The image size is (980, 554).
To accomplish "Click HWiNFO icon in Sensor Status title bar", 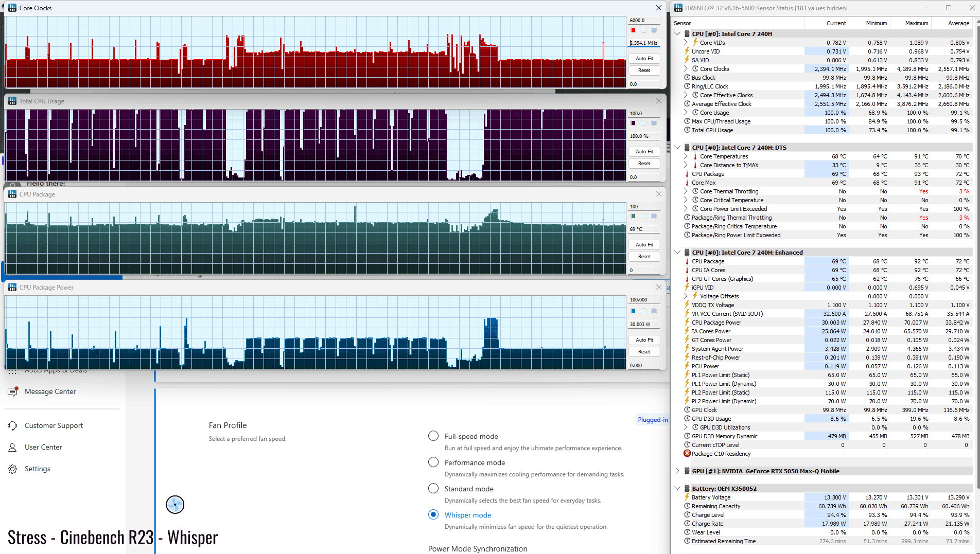I will 678,8.
